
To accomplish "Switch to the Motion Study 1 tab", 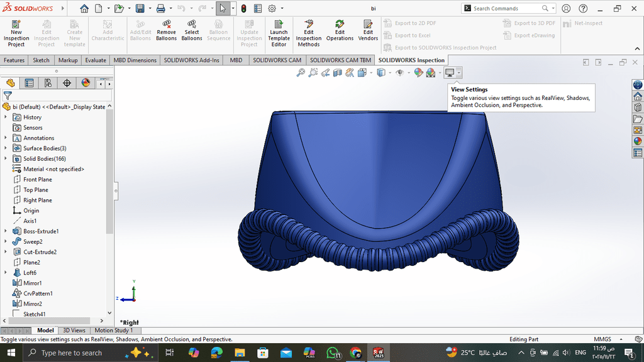I will tap(113, 331).
